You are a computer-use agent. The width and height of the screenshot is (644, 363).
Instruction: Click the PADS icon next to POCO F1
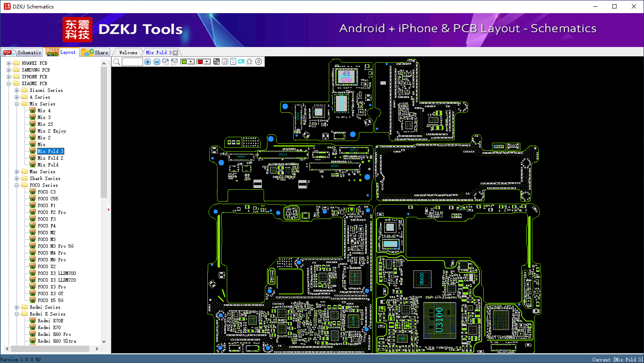[33, 205]
